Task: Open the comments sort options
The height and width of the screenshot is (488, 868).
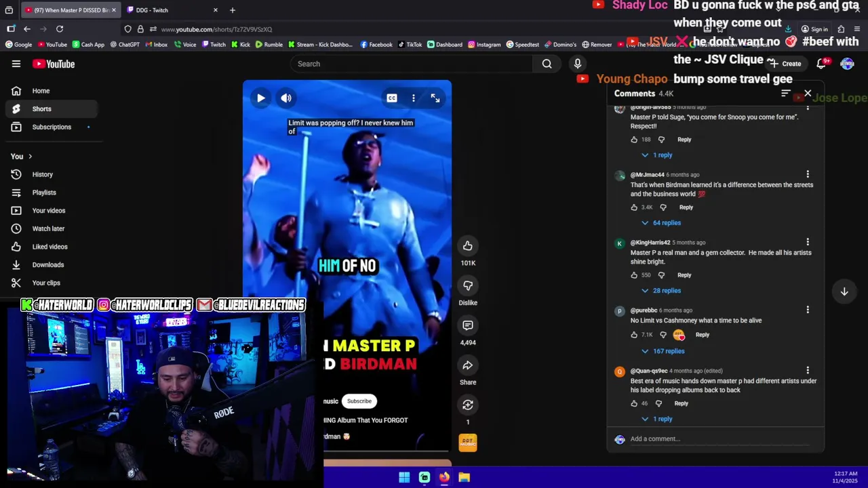Action: pyautogui.click(x=786, y=94)
